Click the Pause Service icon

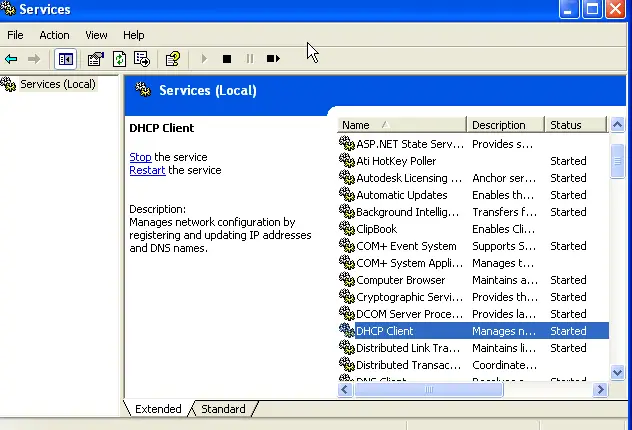coord(250,59)
